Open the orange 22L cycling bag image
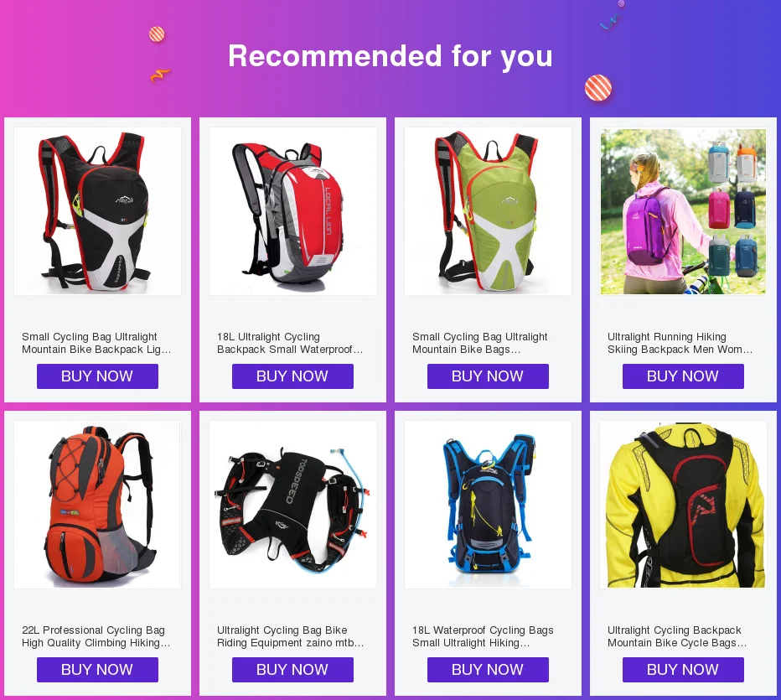Viewport: 781px width, 700px height. pyautogui.click(x=97, y=505)
